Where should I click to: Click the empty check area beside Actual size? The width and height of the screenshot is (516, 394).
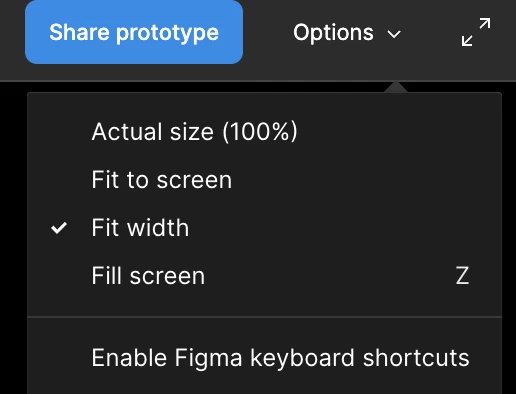[59, 132]
